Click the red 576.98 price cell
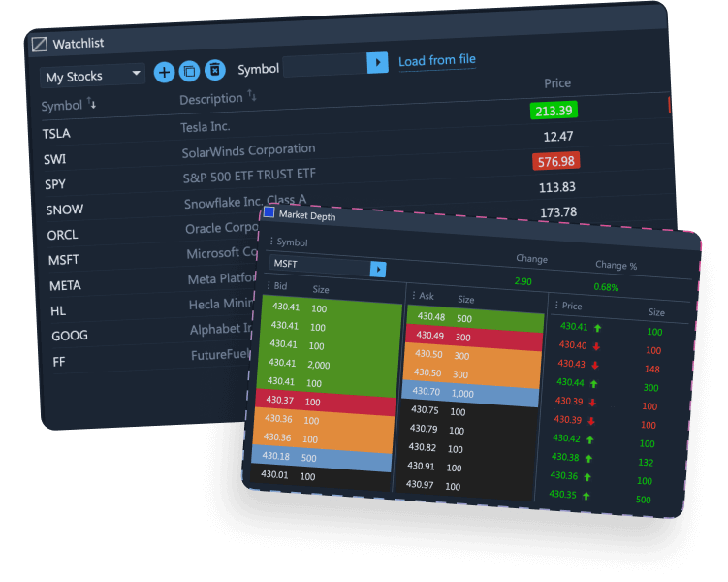 (555, 161)
